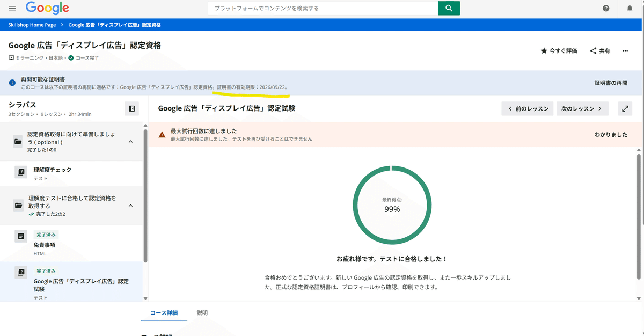Open the hamburger navigation menu
Image resolution: width=644 pixels, height=336 pixels.
(x=13, y=8)
